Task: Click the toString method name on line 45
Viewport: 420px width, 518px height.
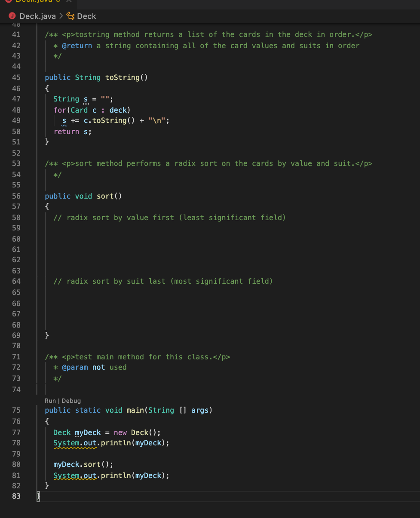Action: pyautogui.click(x=122, y=77)
